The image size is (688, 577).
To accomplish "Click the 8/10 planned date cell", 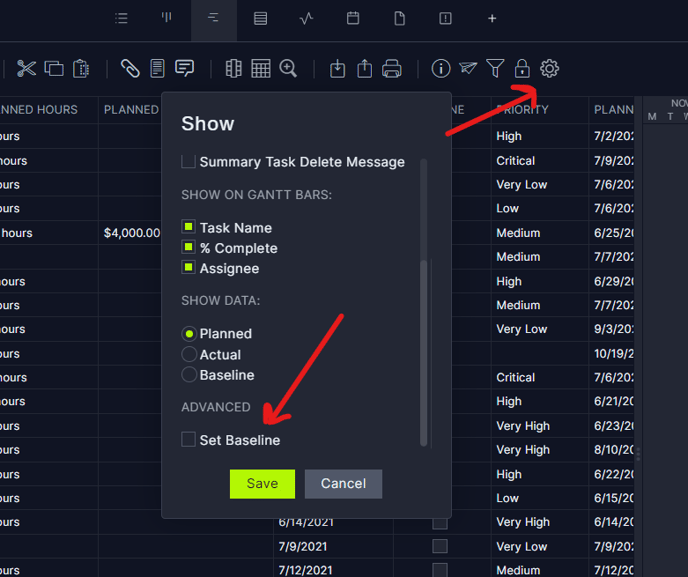I will pyautogui.click(x=613, y=450).
